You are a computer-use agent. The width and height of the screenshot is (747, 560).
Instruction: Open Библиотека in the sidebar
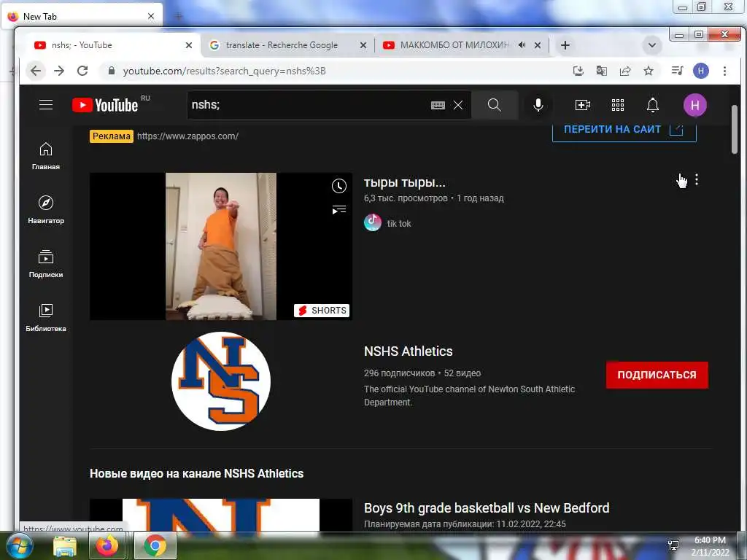(x=46, y=318)
